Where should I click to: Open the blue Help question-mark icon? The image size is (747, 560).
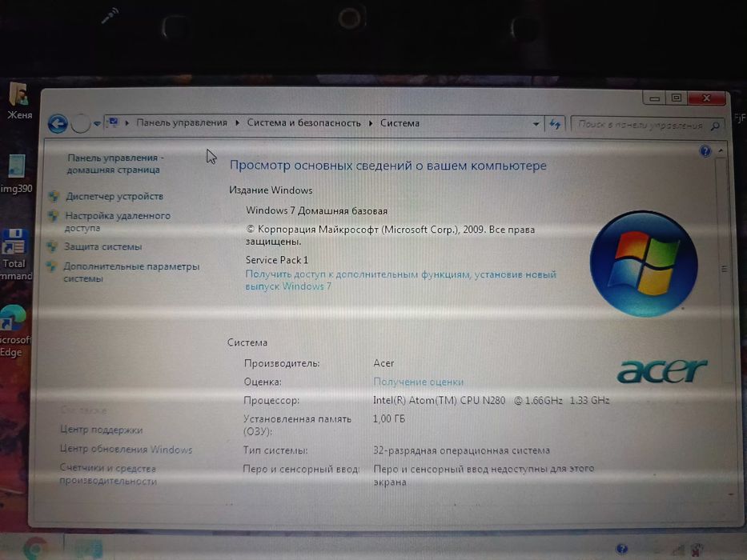coord(705,151)
